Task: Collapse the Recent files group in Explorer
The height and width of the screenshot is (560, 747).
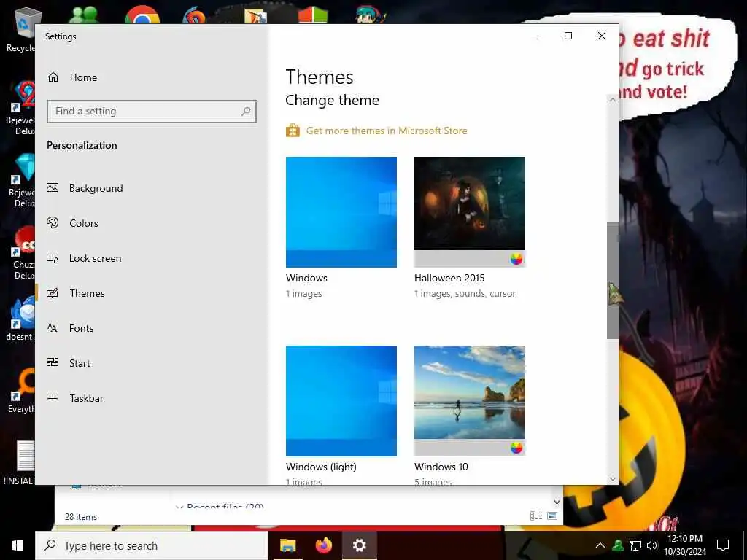Action: point(179,507)
